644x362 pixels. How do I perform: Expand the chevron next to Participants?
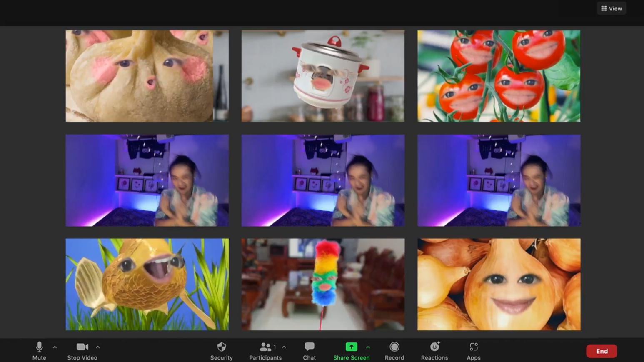click(284, 347)
